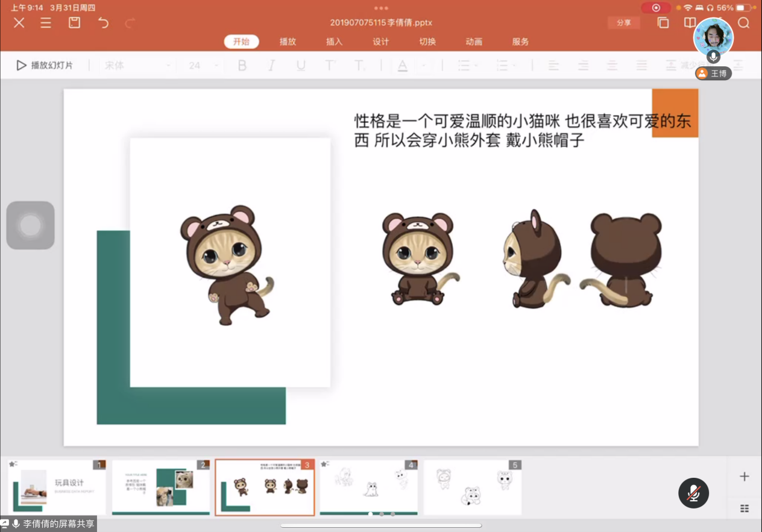
Task: Add a new slide with plus icon
Action: [745, 477]
